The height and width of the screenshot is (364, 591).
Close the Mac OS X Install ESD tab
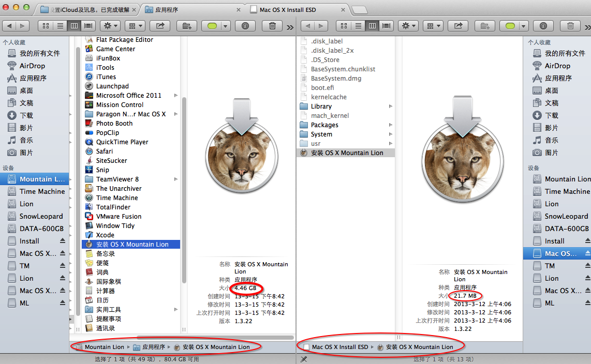[x=343, y=10]
